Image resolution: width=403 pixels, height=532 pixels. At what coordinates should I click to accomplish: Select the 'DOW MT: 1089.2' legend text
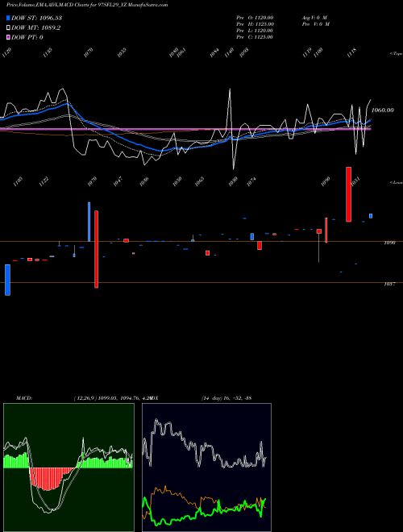click(x=36, y=27)
